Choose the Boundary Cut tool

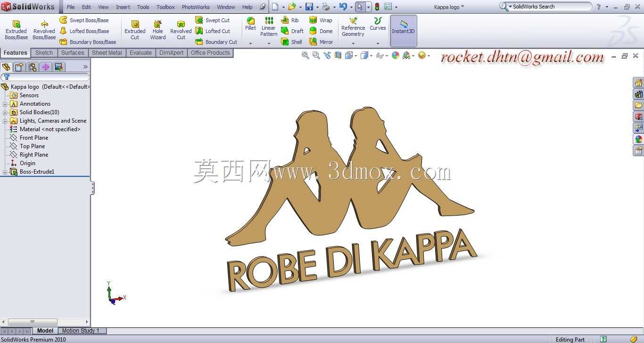pos(216,42)
